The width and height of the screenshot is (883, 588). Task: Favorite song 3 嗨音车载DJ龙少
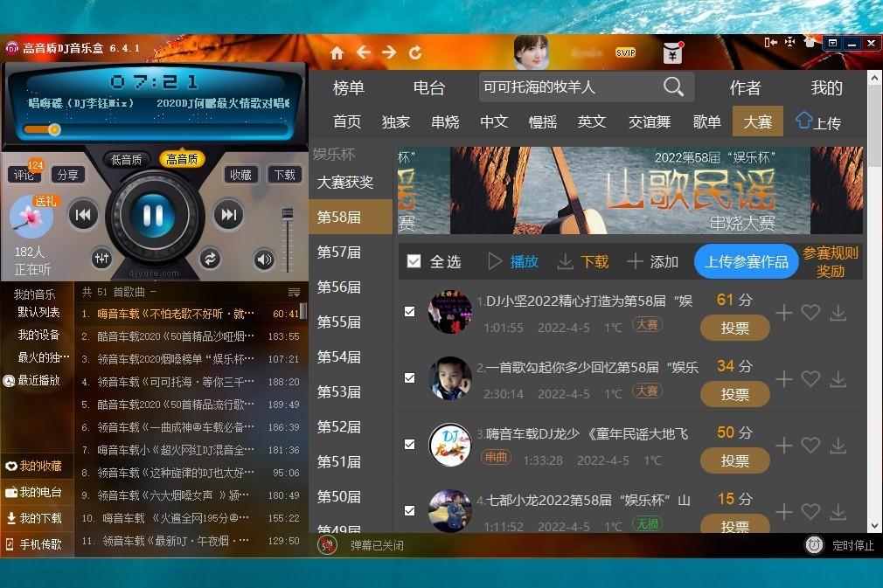[x=810, y=445]
